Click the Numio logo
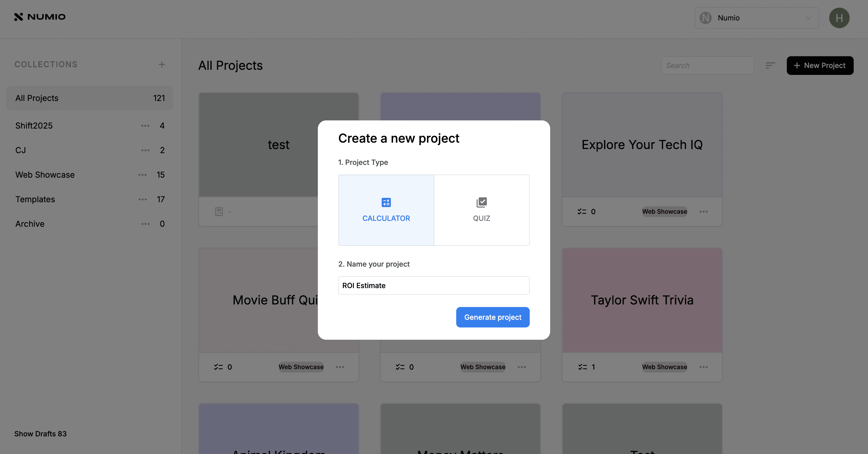Image resolution: width=868 pixels, height=454 pixels. (40, 17)
